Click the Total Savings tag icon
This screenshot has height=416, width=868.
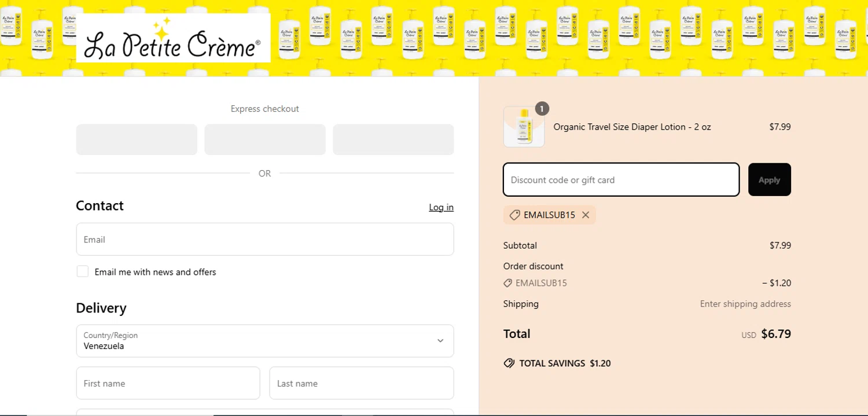coord(509,363)
